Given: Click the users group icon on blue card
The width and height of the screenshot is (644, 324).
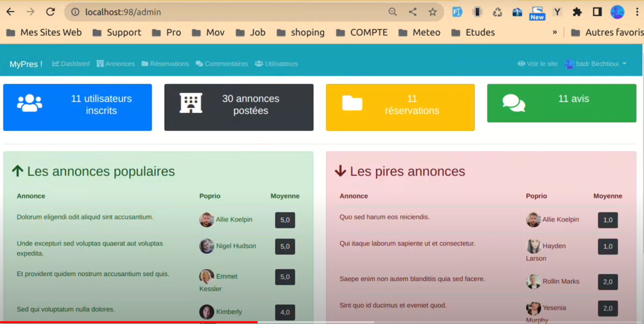Looking at the screenshot, I should point(29,103).
